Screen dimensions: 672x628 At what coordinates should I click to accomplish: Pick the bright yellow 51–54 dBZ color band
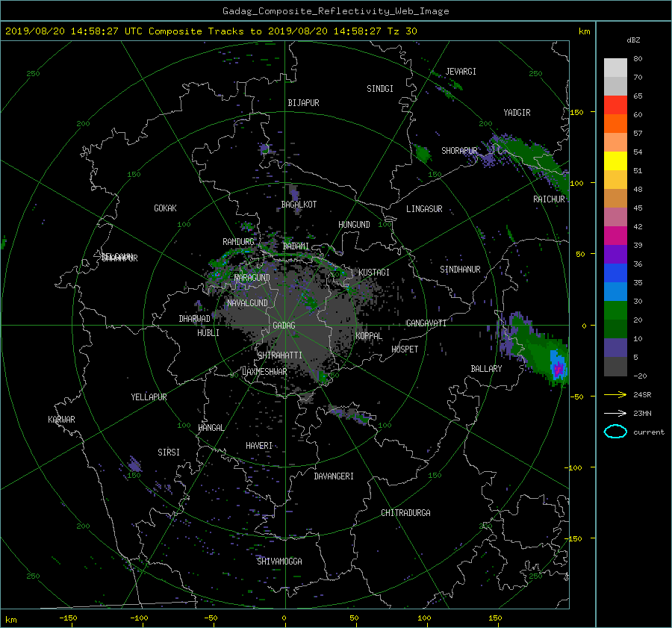(x=615, y=161)
